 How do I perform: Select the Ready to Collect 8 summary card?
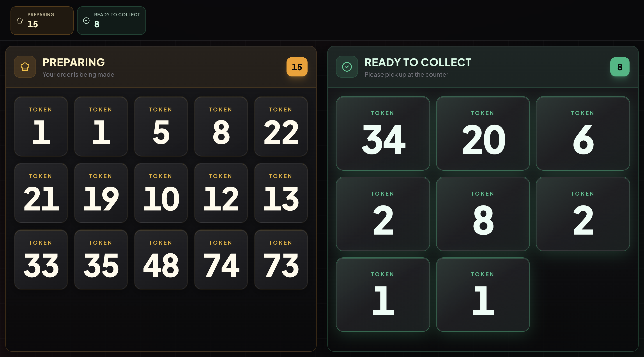(111, 21)
